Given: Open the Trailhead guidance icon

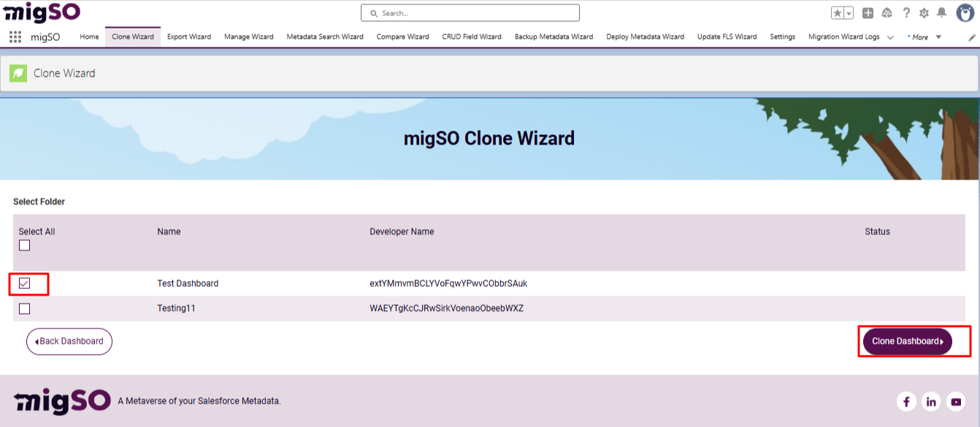Looking at the screenshot, I should tap(887, 12).
